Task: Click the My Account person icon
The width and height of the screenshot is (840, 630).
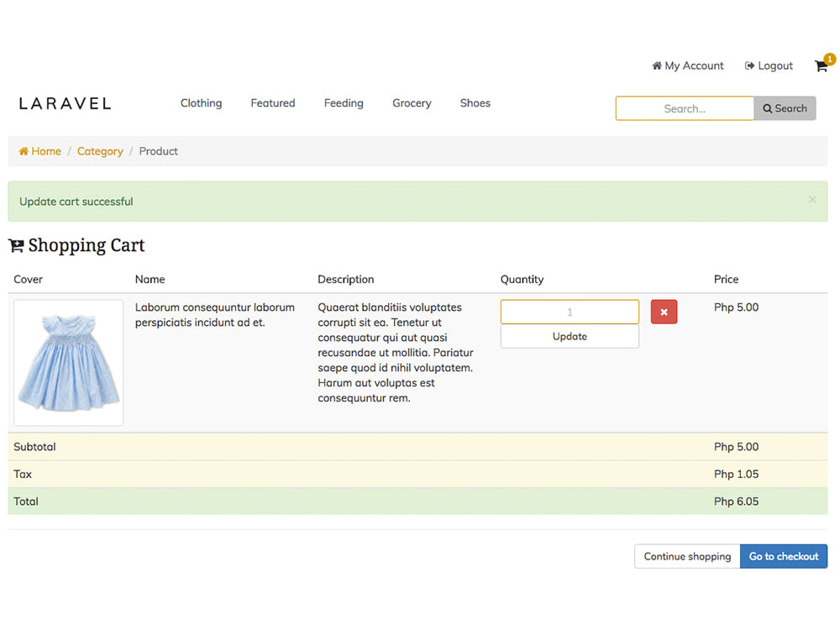Action: point(656,66)
